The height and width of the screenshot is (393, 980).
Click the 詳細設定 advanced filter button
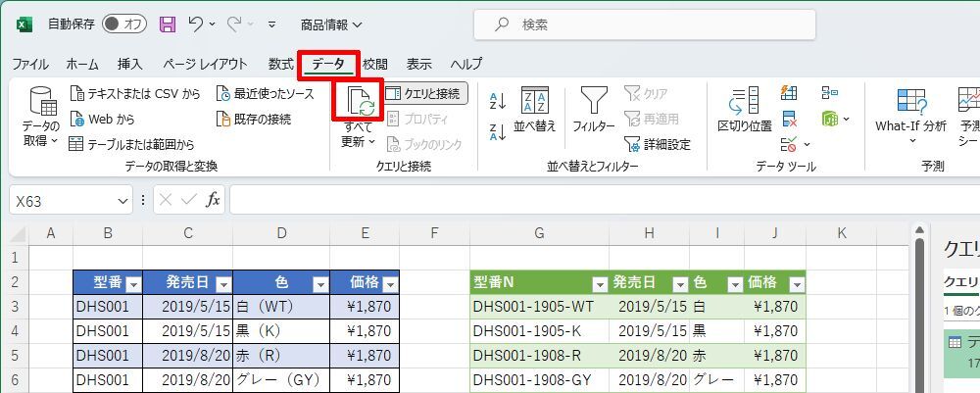(657, 144)
